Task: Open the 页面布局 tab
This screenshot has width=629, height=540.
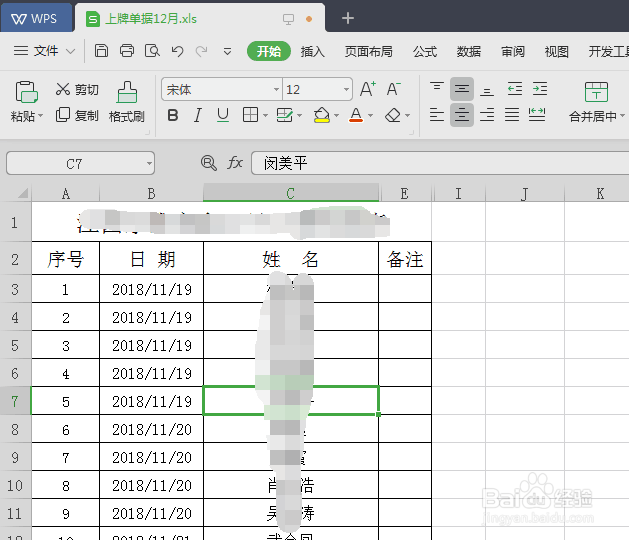Action: click(x=369, y=51)
